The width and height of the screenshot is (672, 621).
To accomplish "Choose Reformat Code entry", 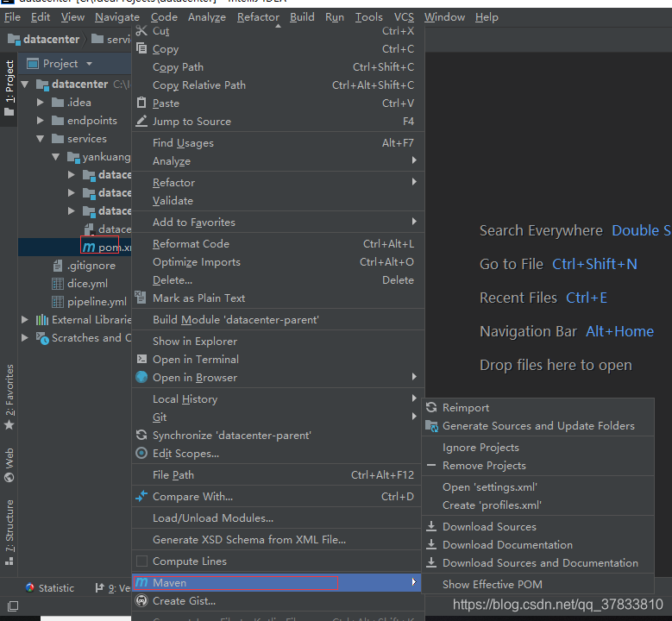I will [x=278, y=244].
